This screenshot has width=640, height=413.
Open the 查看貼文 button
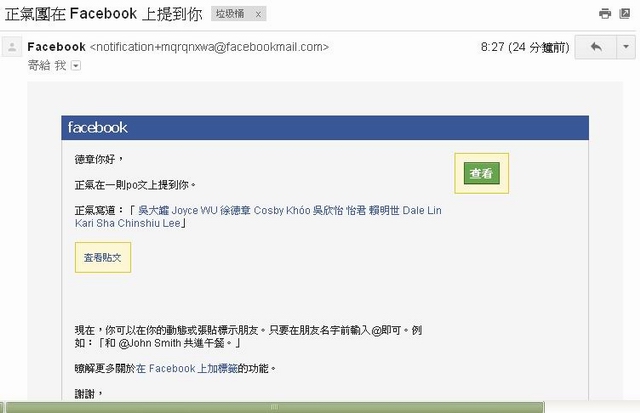(x=102, y=258)
